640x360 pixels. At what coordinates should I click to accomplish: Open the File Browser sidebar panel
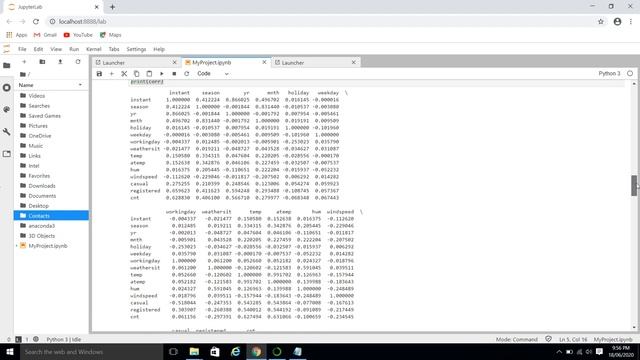[x=7, y=66]
